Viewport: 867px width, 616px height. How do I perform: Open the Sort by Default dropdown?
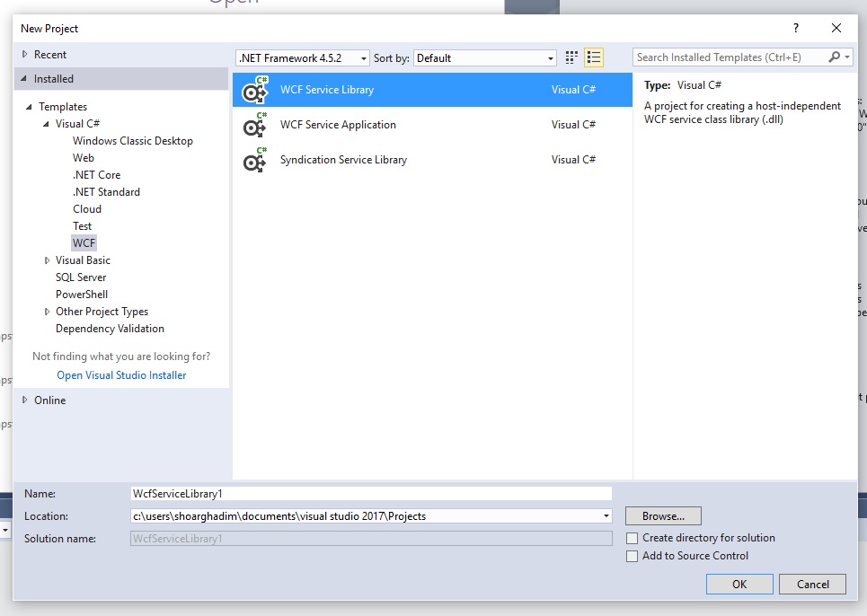pyautogui.click(x=485, y=58)
